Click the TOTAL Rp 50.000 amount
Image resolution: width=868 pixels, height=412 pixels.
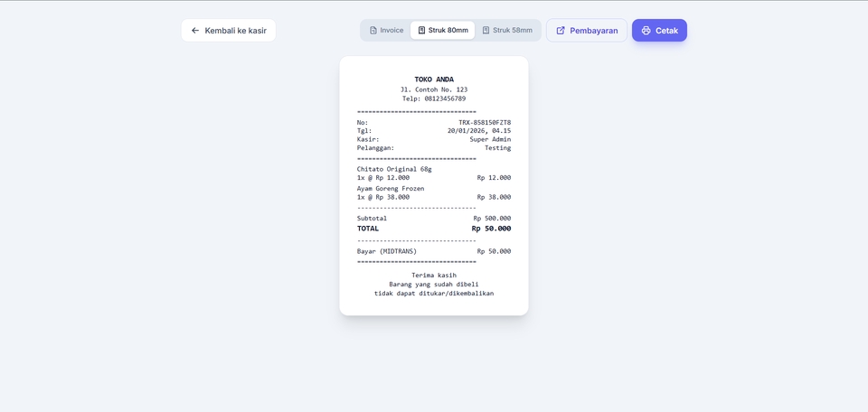point(491,229)
